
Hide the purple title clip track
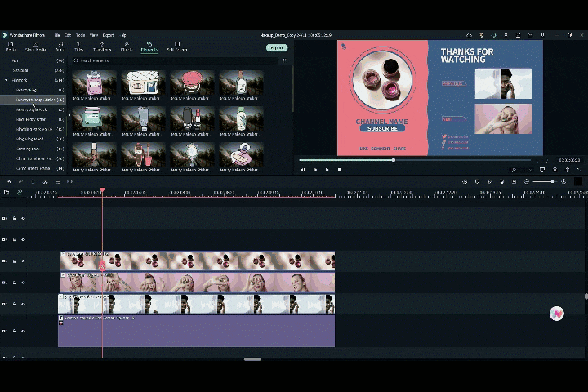click(x=23, y=332)
